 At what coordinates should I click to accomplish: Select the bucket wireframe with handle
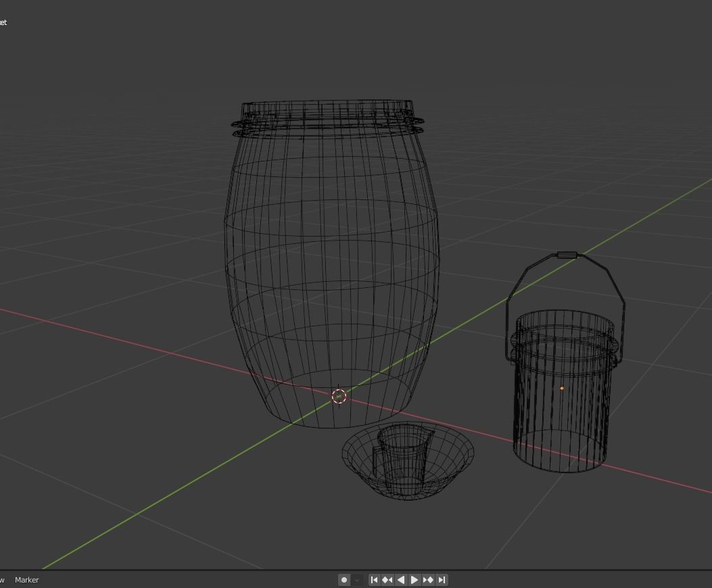click(565, 362)
